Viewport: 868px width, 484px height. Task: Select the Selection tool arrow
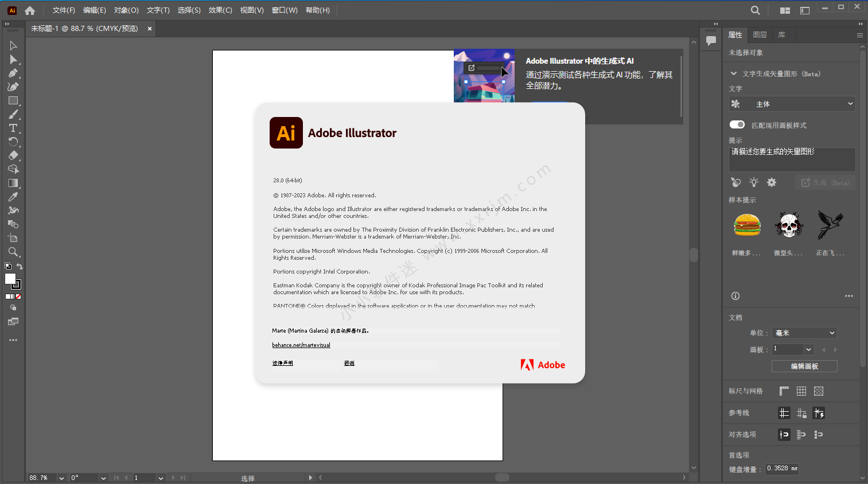[x=13, y=46]
